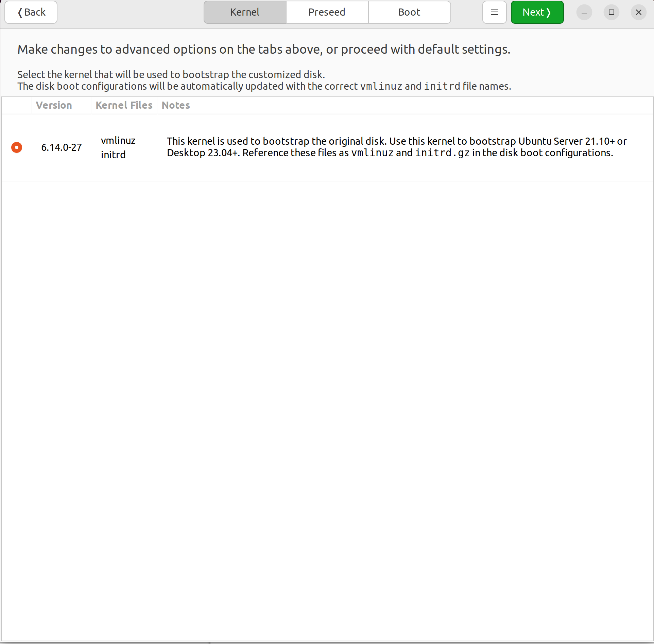The image size is (654, 644).
Task: Click the Notes column header
Action: [x=175, y=105]
